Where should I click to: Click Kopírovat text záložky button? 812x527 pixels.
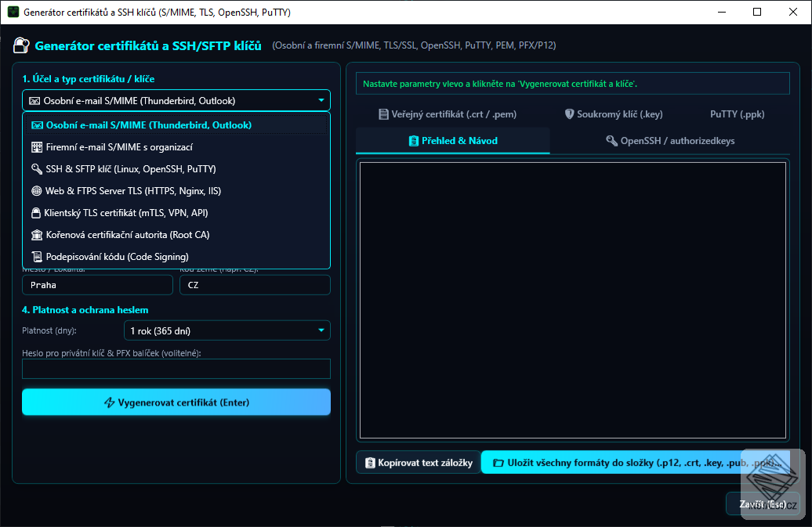[x=419, y=463]
